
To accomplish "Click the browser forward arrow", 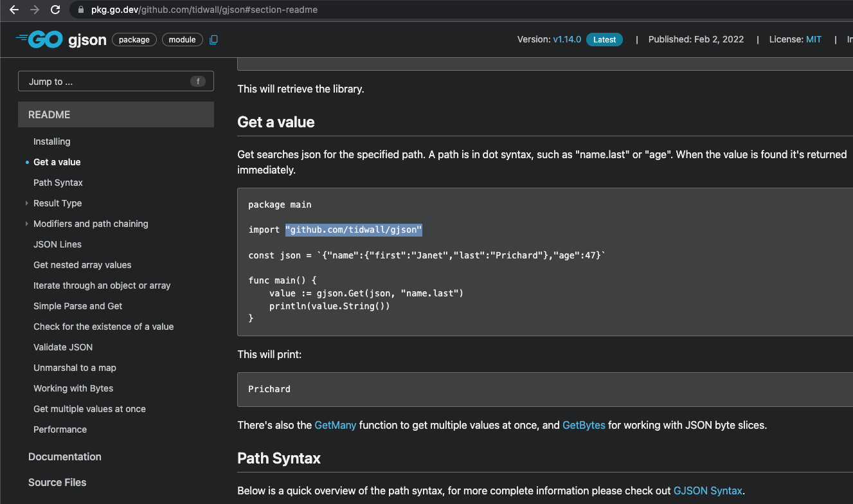I will tap(35, 10).
